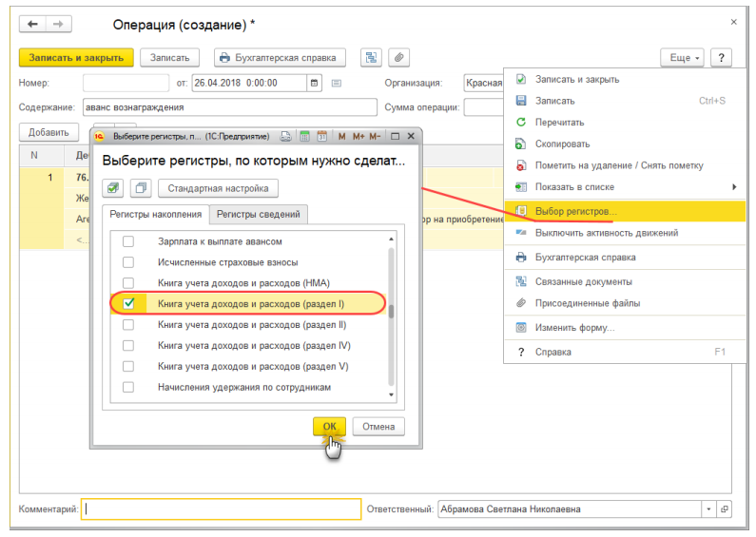Viewport: 756px width, 537px height.
Task: Expand the Еще dropdown menu
Action: click(682, 58)
